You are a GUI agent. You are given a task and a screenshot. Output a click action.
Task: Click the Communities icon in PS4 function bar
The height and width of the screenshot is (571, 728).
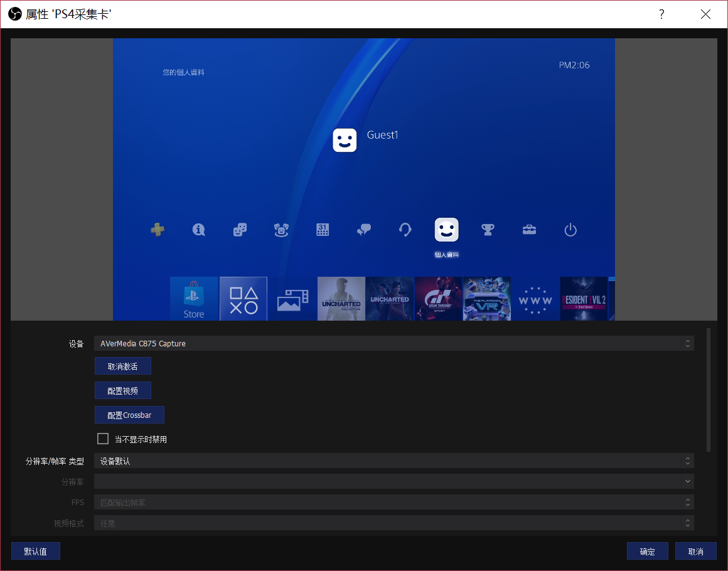point(281,229)
